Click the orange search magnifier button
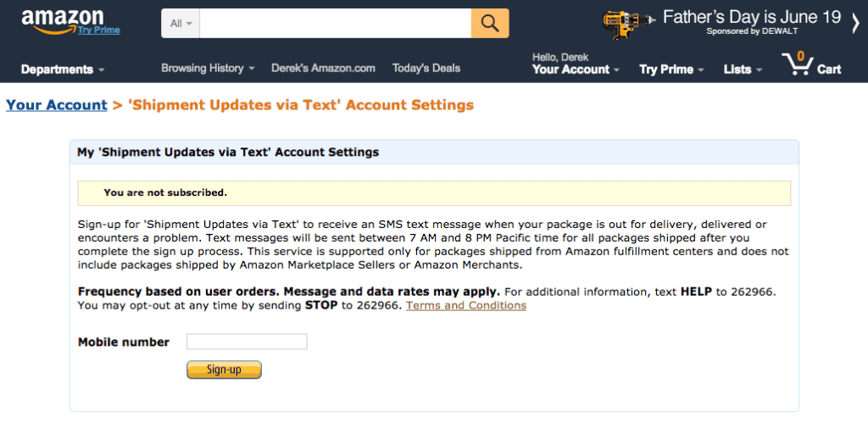 tap(490, 23)
